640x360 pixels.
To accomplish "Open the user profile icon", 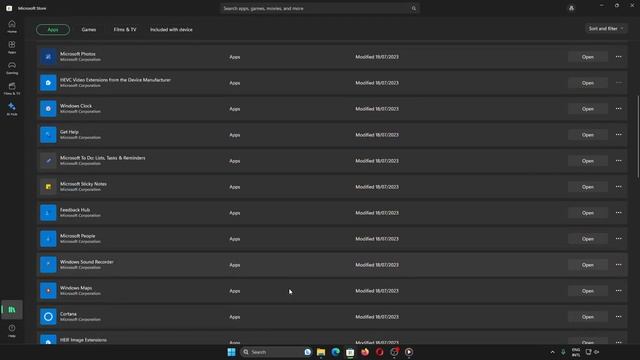I will [x=571, y=8].
